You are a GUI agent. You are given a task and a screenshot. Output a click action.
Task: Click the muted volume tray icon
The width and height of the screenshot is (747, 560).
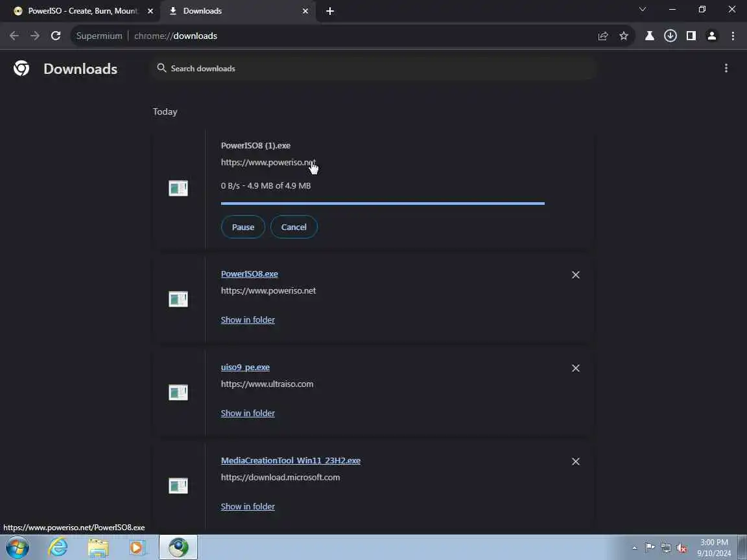(x=682, y=548)
